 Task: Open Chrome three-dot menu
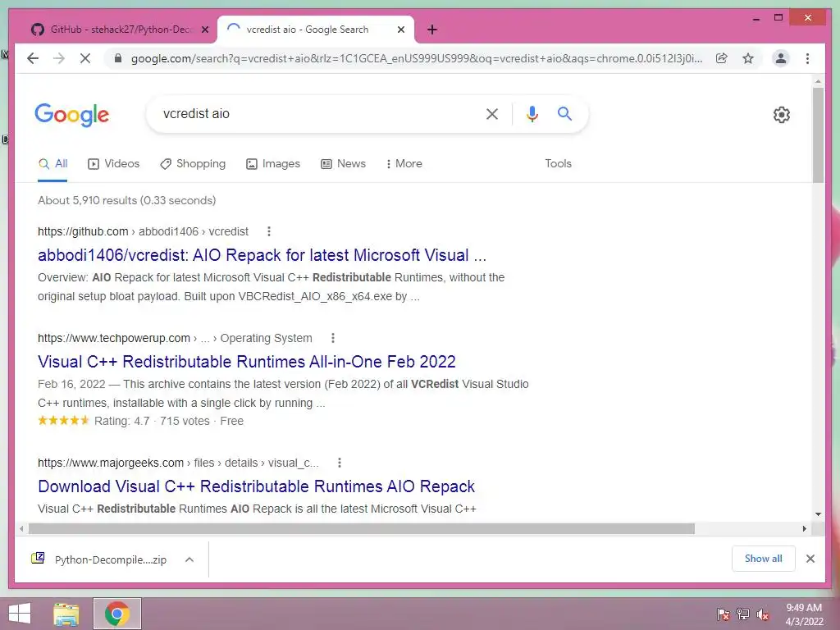point(807,58)
